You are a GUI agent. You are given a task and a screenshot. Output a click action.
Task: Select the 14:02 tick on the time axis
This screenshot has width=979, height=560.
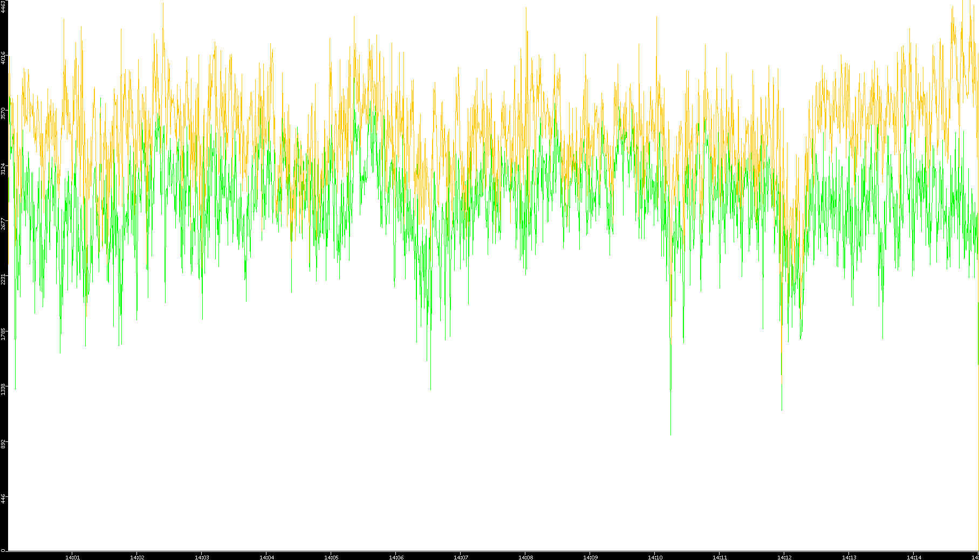point(137,557)
